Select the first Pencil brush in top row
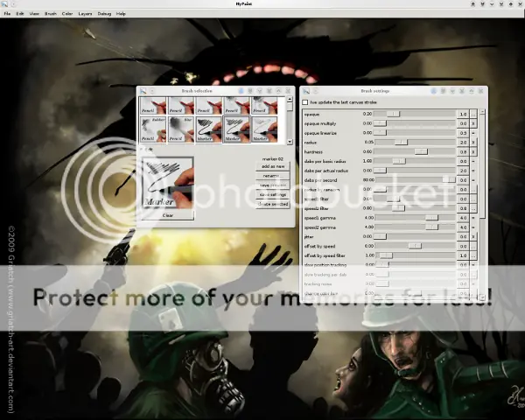525x420 pixels. (x=153, y=106)
